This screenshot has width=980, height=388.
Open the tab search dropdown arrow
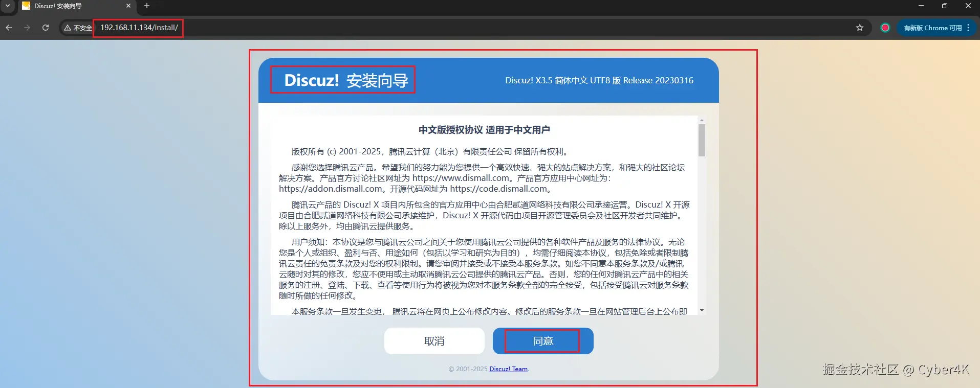pos(8,6)
